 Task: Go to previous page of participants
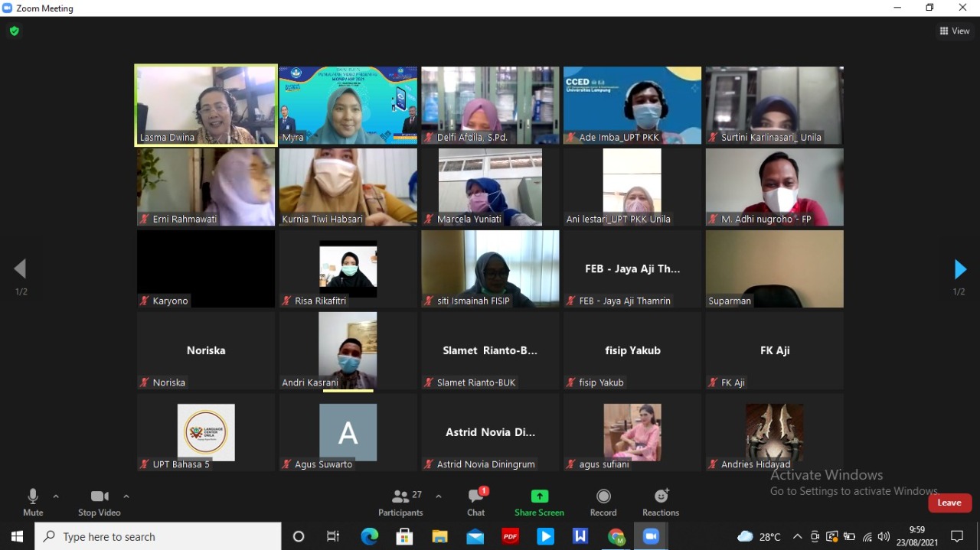21,269
